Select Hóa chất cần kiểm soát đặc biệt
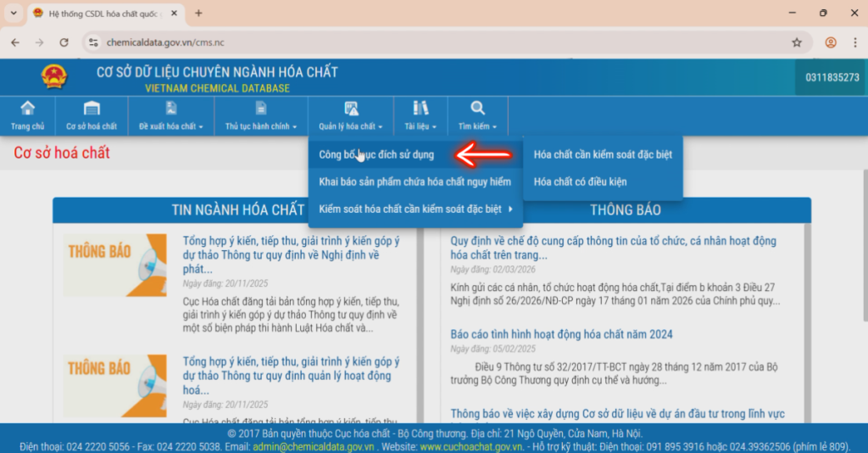This screenshot has height=453, width=868. (603, 154)
